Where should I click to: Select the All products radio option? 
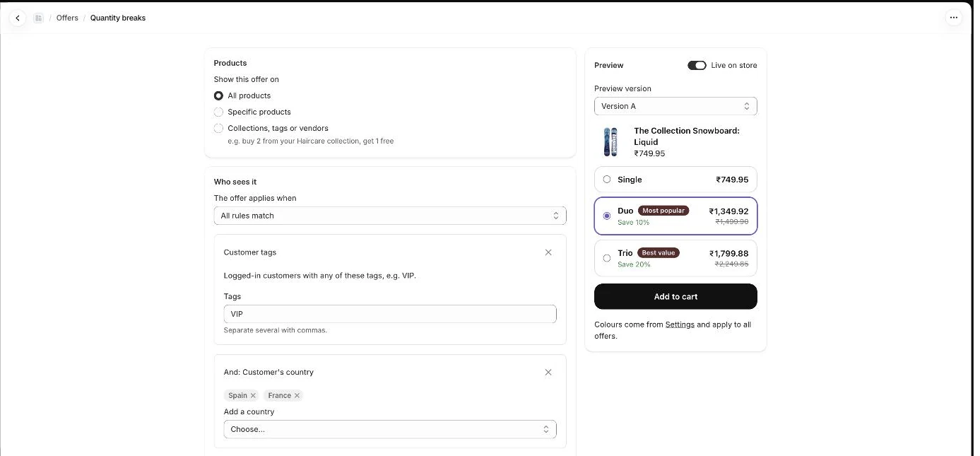click(x=218, y=96)
